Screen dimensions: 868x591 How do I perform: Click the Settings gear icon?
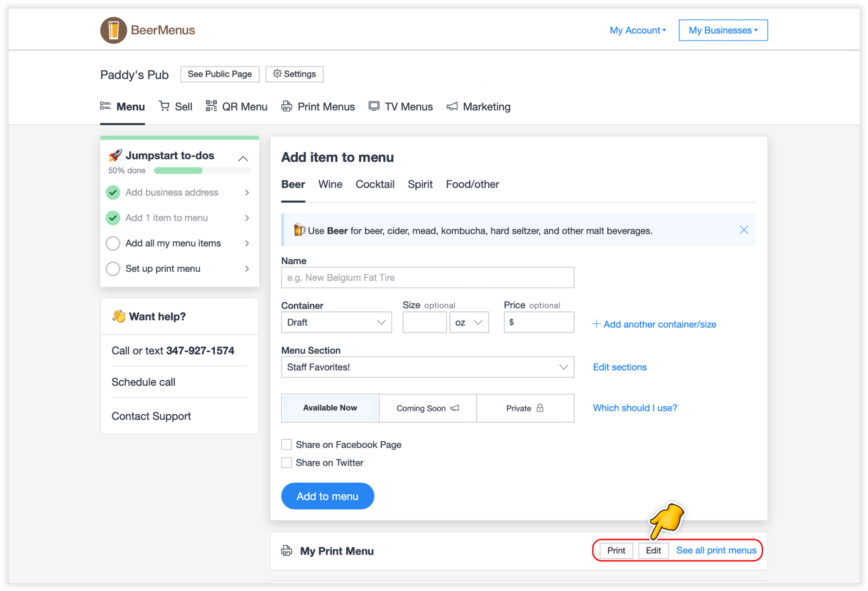pos(277,74)
